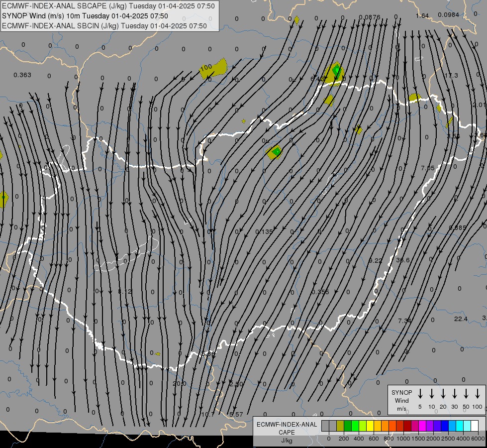Click the wind arrow above 20 m/s
487x448 pixels.
pos(443,394)
